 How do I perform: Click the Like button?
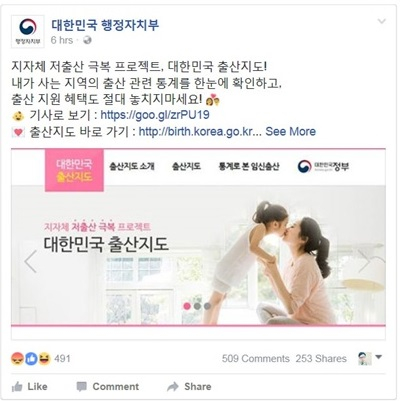coord(29,387)
